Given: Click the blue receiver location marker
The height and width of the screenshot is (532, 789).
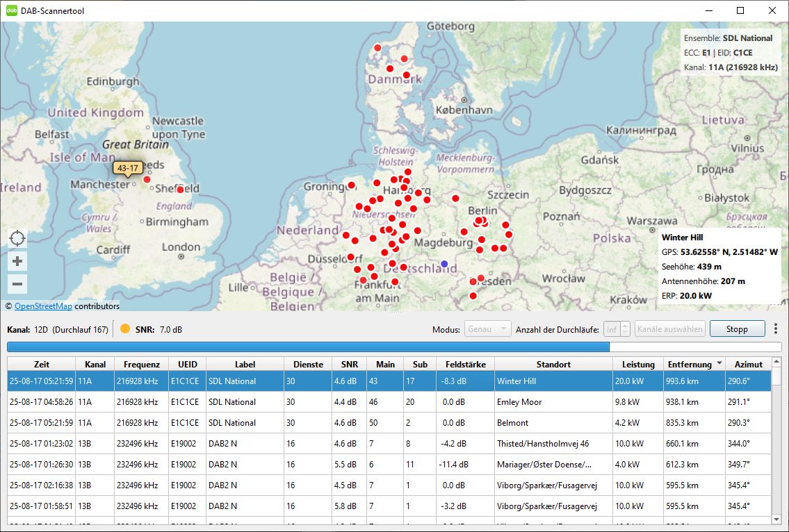Looking at the screenshot, I should [444, 264].
